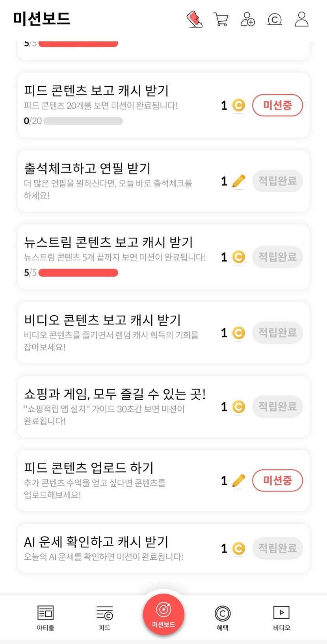Click the 5/5 뉴스트림 progress bar
The image size is (327, 644).
[78, 273]
